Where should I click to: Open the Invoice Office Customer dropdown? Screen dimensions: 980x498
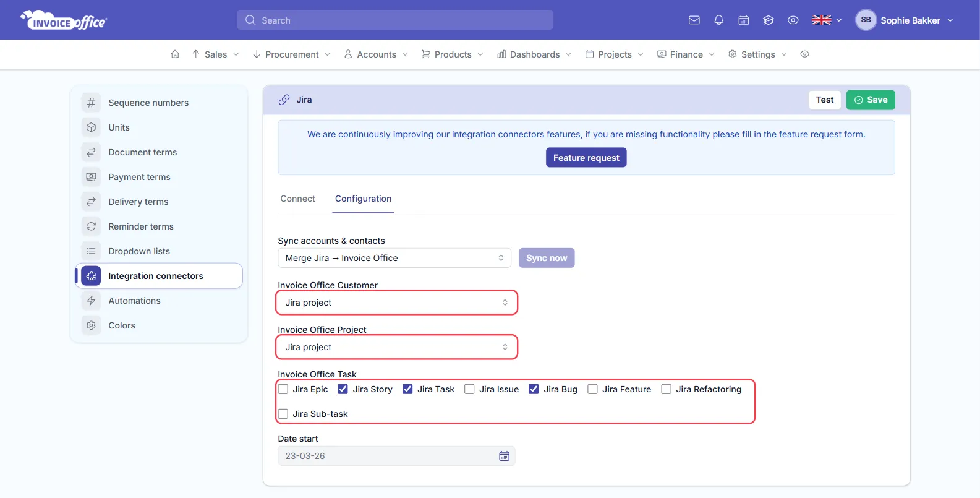[396, 303]
